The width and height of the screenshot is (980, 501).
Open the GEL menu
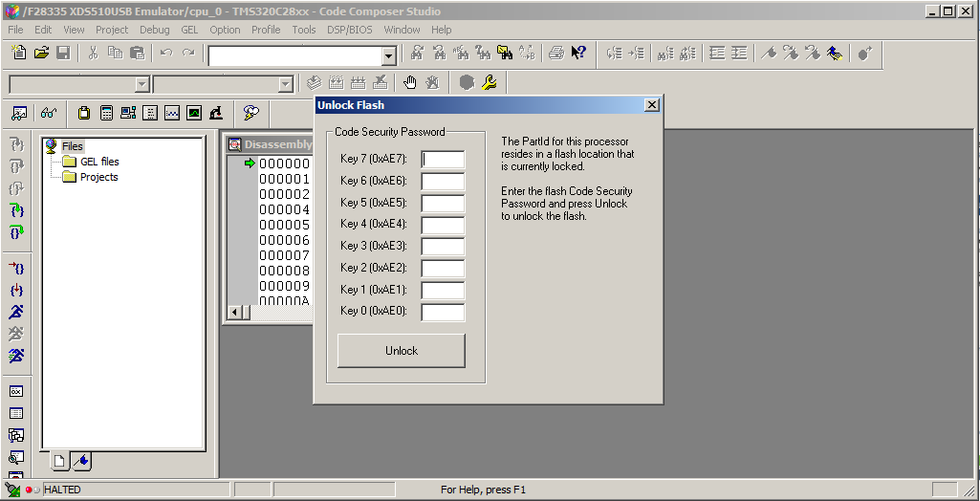[x=189, y=30]
